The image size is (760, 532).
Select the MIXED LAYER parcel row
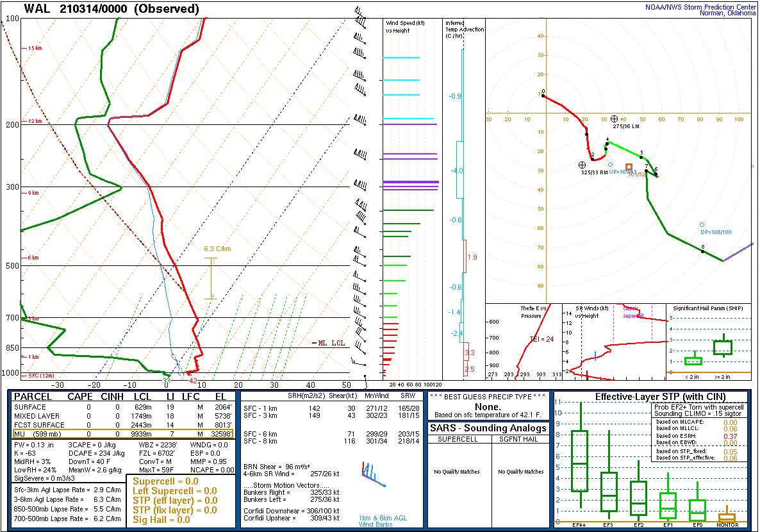coord(122,416)
